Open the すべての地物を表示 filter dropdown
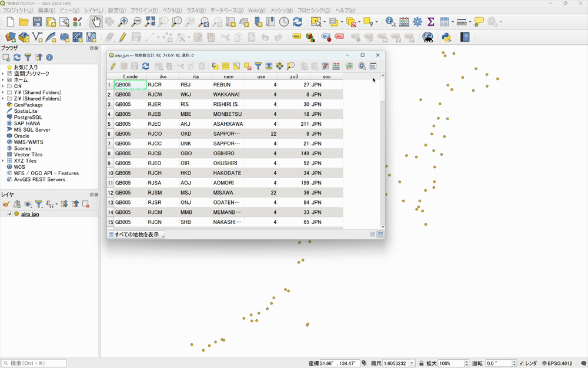 click(x=136, y=235)
